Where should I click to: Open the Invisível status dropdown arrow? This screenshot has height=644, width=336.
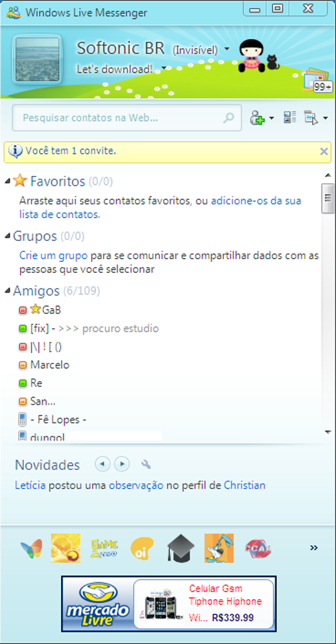pos(227,49)
